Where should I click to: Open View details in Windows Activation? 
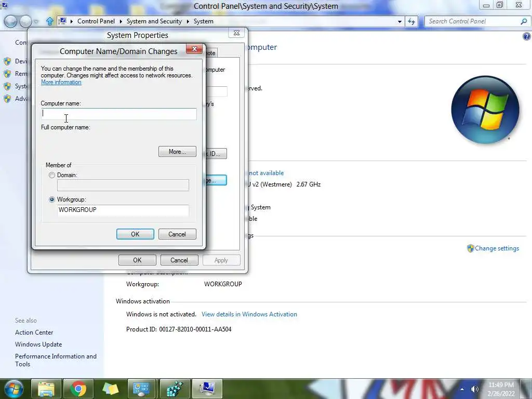click(249, 314)
